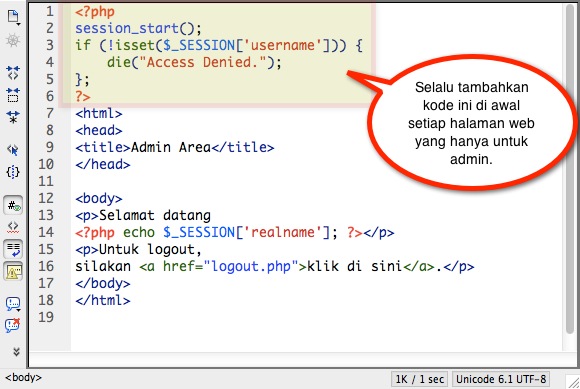
Task: Click the Collapse Full Tag icon
Action: (x=13, y=73)
